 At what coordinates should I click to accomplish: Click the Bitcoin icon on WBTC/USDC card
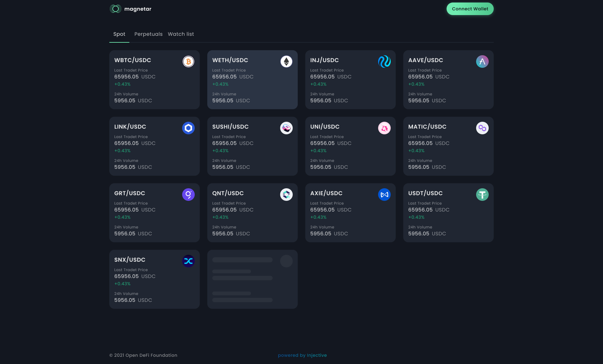(x=188, y=62)
